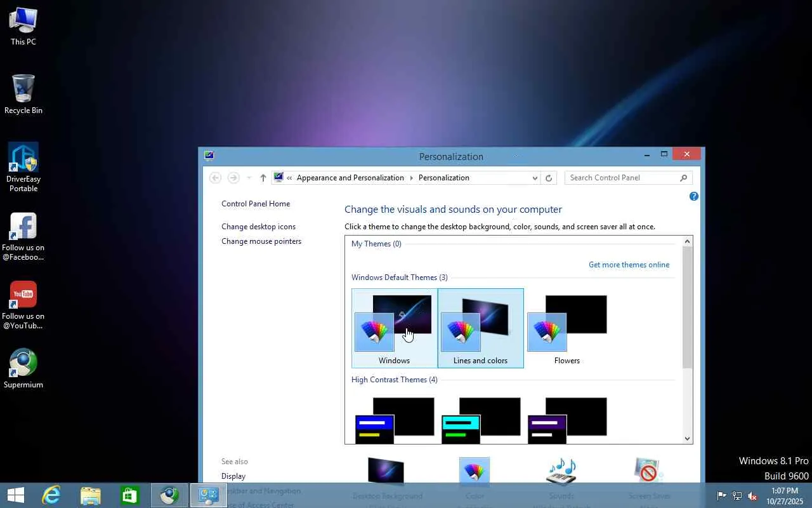Click the network icon in the system tray

point(737,496)
